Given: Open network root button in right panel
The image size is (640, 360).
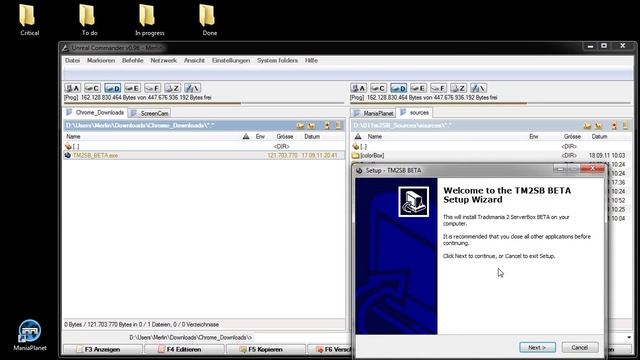Looking at the screenshot, I should (x=478, y=88).
